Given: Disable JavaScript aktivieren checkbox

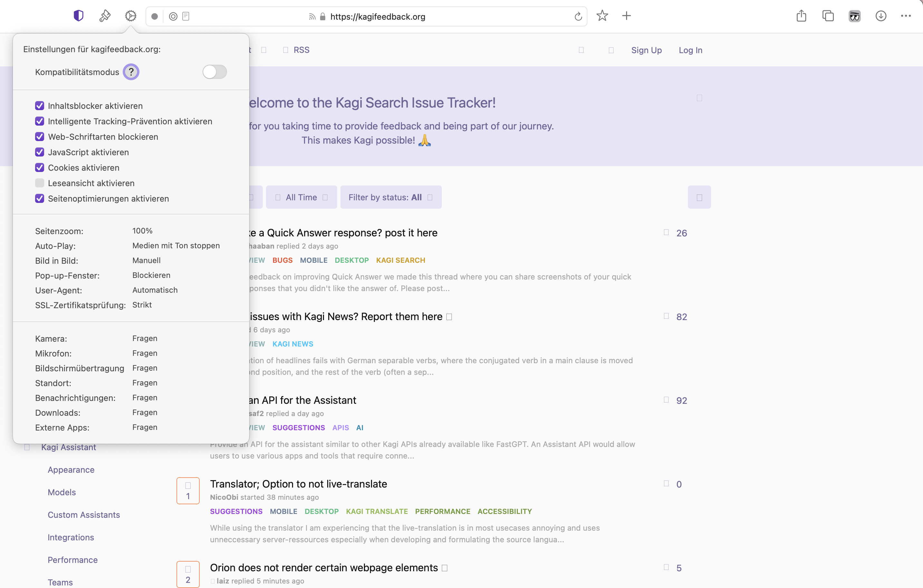Looking at the screenshot, I should pos(40,152).
